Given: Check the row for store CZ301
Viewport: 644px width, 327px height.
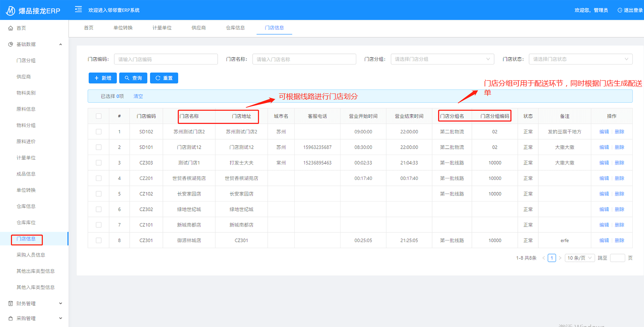Looking at the screenshot, I should point(99,240).
